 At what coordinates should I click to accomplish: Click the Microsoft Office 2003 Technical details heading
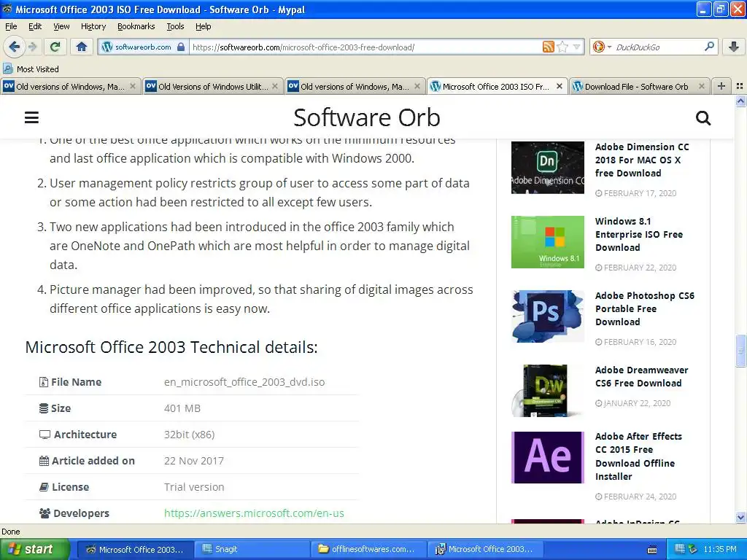pos(171,347)
